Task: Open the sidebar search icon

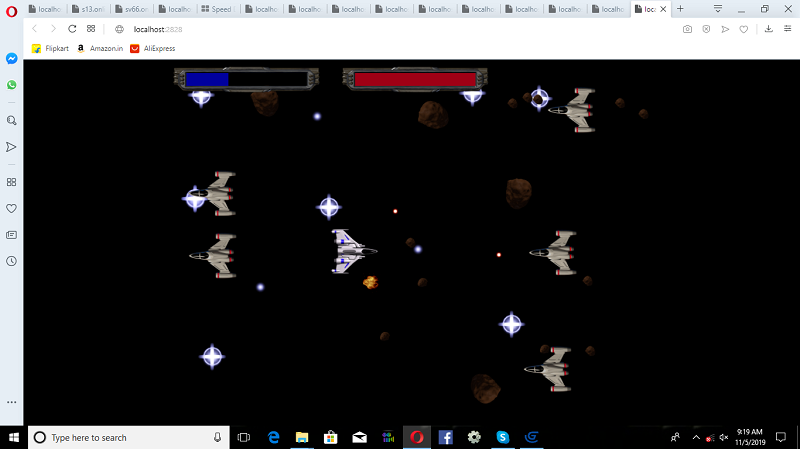Action: (x=11, y=120)
